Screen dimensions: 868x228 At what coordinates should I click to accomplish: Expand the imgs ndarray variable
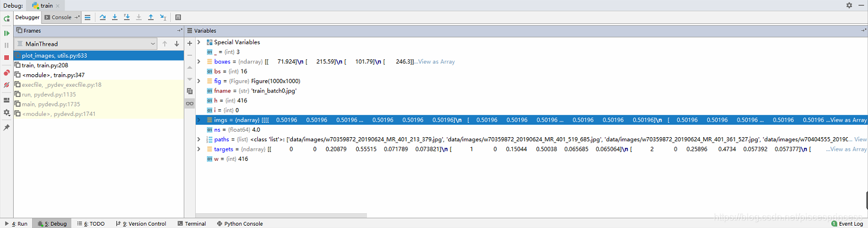199,120
